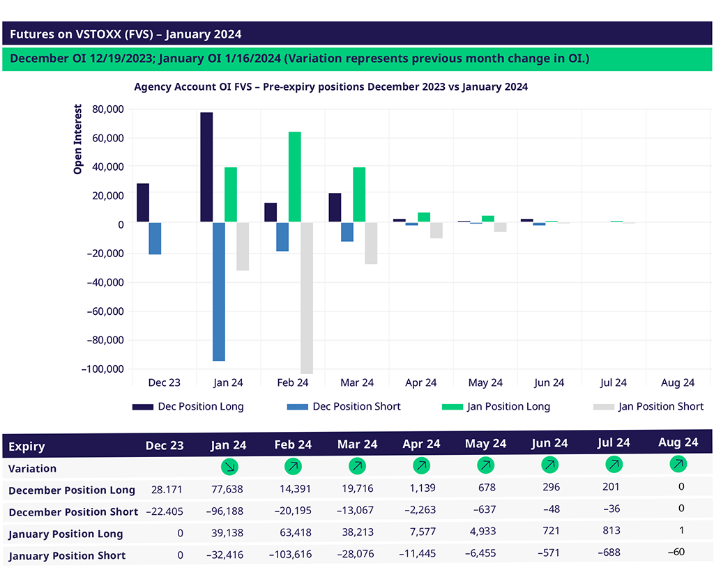Toggle Dec Position Short legend entry
Image resolution: width=714 pixels, height=588 pixels.
click(343, 406)
